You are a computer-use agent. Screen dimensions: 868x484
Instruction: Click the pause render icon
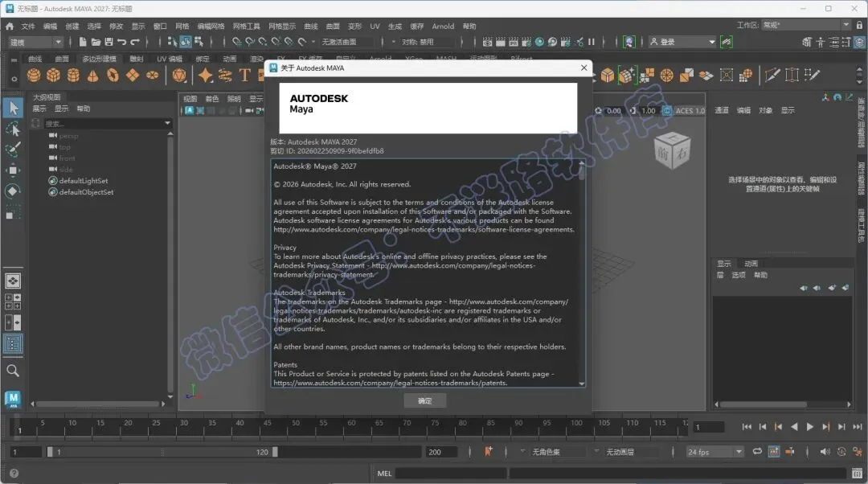592,42
